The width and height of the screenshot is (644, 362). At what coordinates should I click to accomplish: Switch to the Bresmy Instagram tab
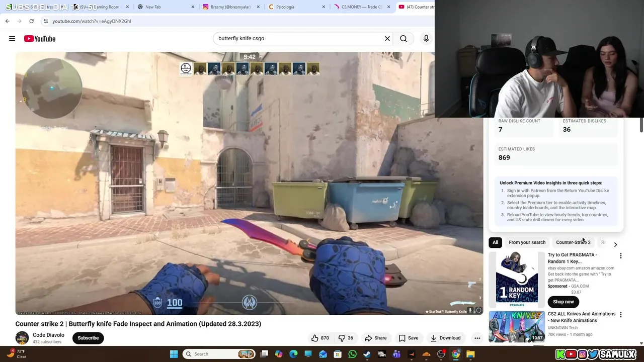click(x=230, y=7)
